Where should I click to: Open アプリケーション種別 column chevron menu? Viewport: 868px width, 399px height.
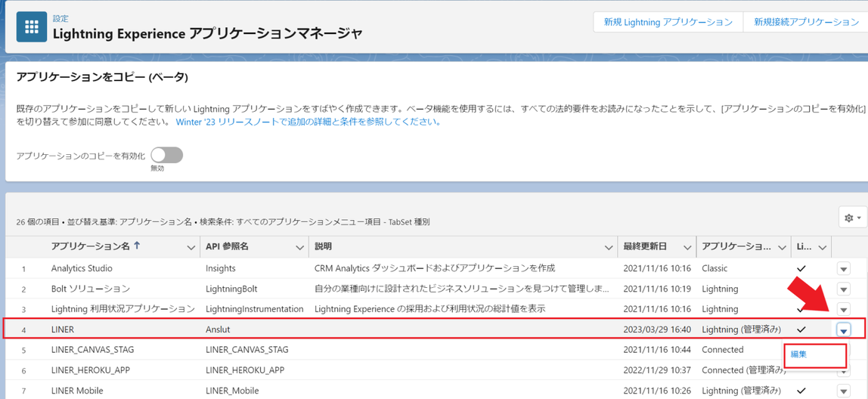[783, 247]
